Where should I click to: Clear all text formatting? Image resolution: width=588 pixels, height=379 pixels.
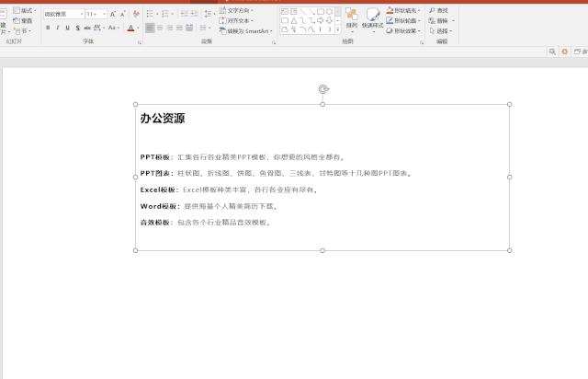136,15
